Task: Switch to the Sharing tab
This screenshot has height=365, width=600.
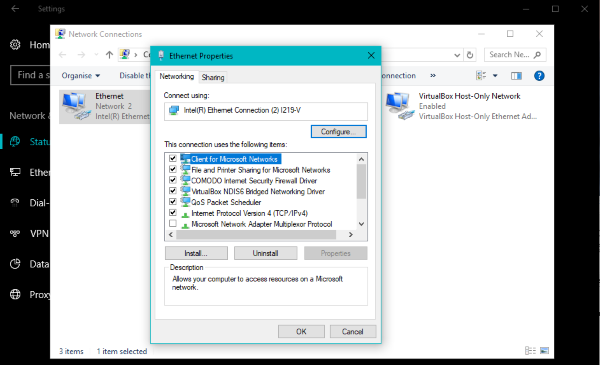Action: 213,77
